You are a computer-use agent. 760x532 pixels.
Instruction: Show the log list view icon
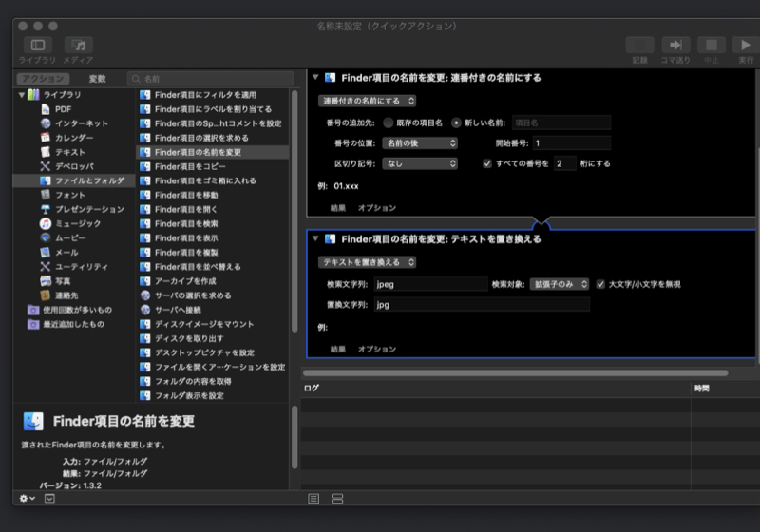313,499
